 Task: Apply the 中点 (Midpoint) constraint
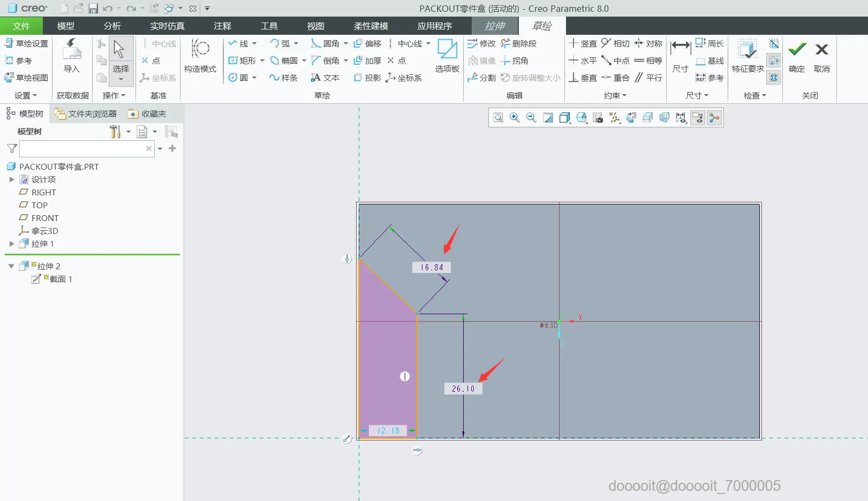(615, 60)
